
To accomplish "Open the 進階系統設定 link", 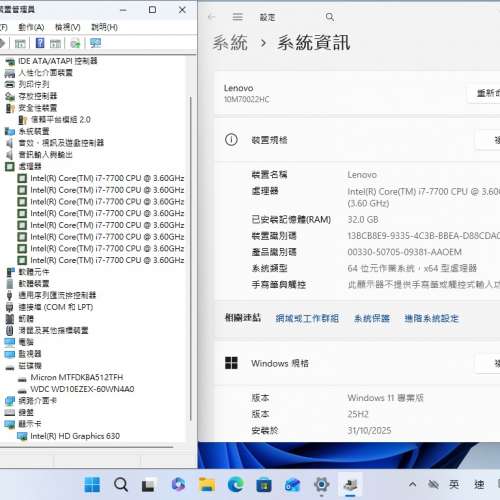I will click(432, 318).
